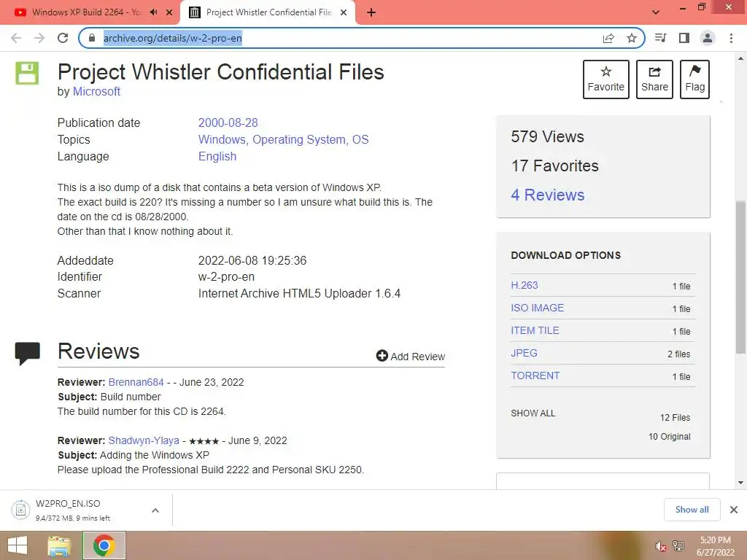Click the green floppy disk software icon

tap(27, 74)
